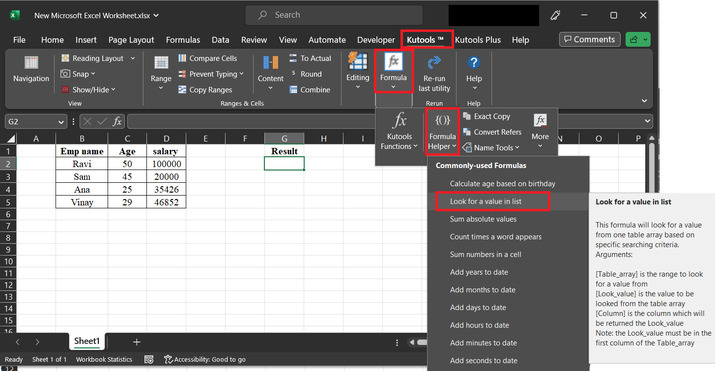Switch to the Formulas tab
715x371 pixels.
183,40
